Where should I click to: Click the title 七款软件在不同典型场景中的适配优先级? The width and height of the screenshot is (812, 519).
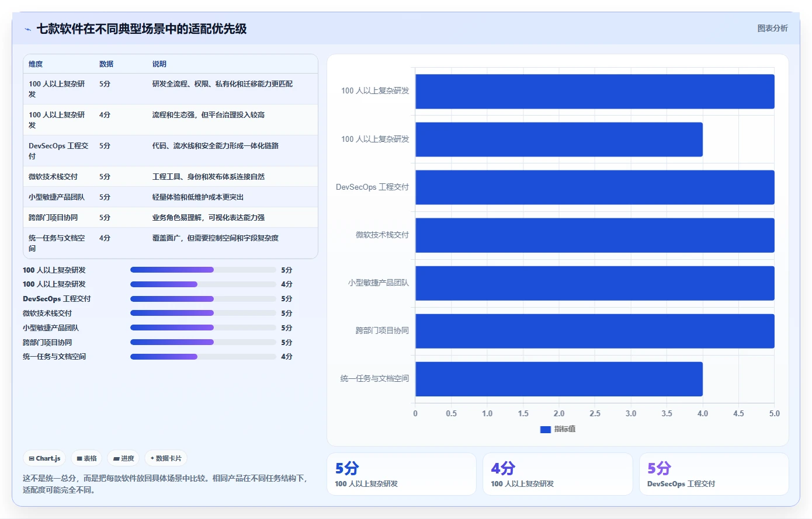point(141,29)
